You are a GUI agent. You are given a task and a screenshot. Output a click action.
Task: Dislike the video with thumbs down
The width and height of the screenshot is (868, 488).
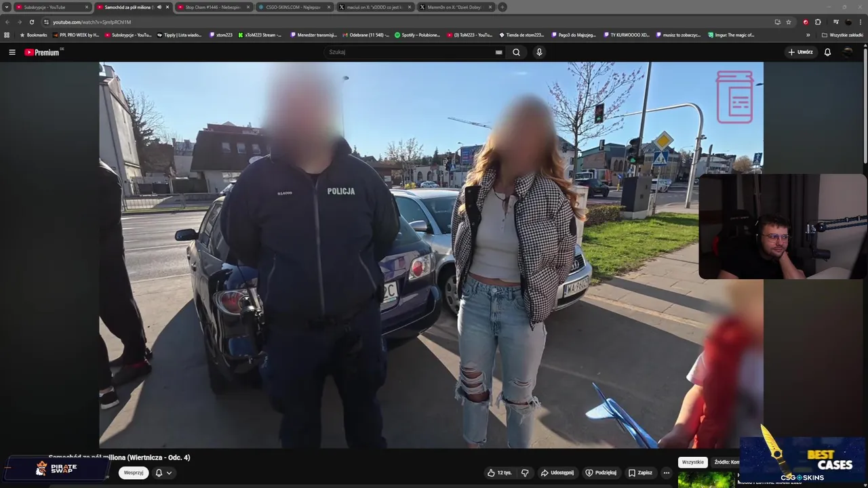pos(525,472)
